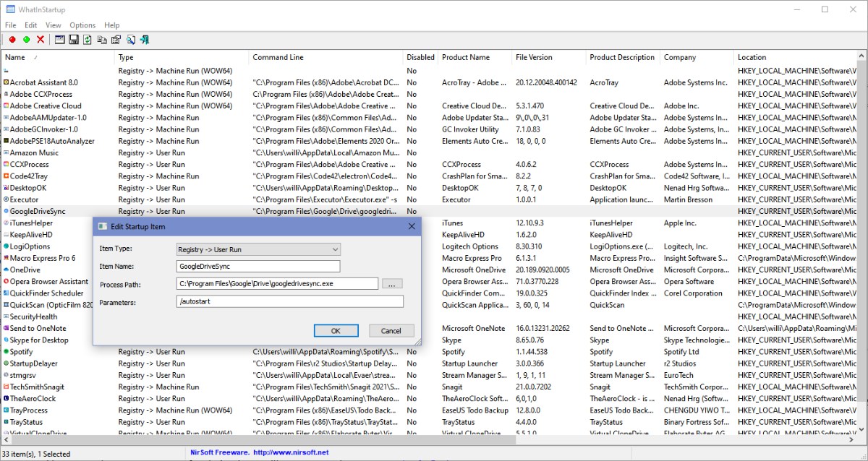This screenshot has height=461, width=868.
Task: Click the Parameters input field
Action: point(290,301)
